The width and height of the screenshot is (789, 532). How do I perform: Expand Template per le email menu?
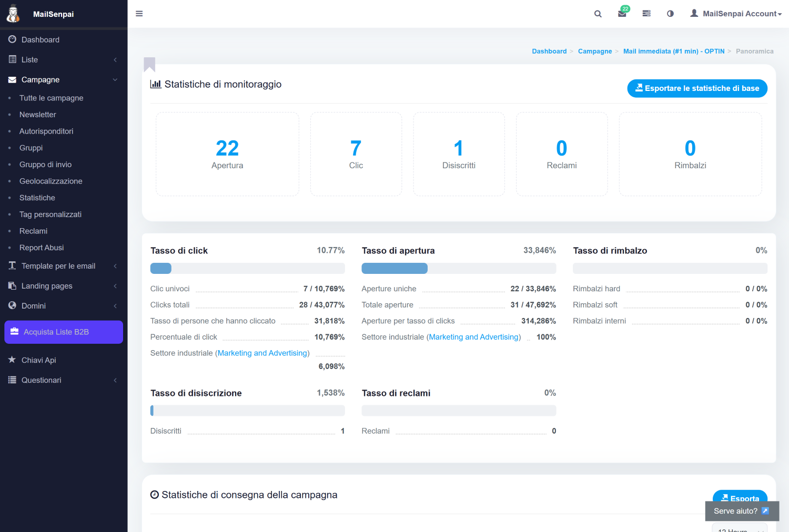[x=63, y=266]
